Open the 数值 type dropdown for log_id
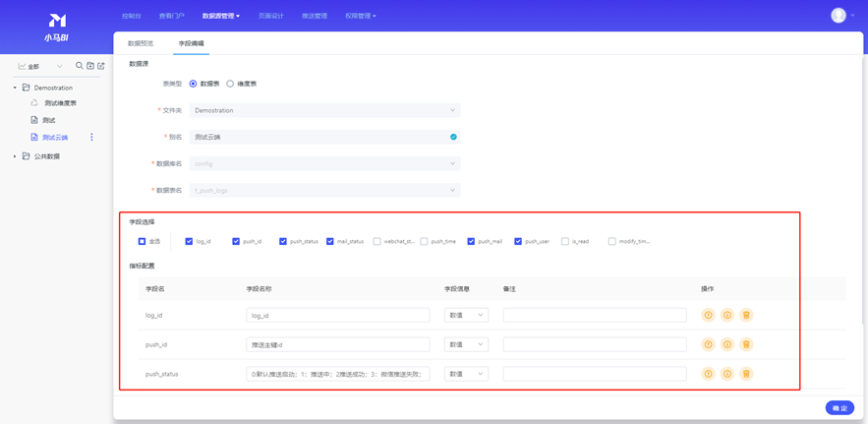This screenshot has width=868, height=424. (x=466, y=316)
